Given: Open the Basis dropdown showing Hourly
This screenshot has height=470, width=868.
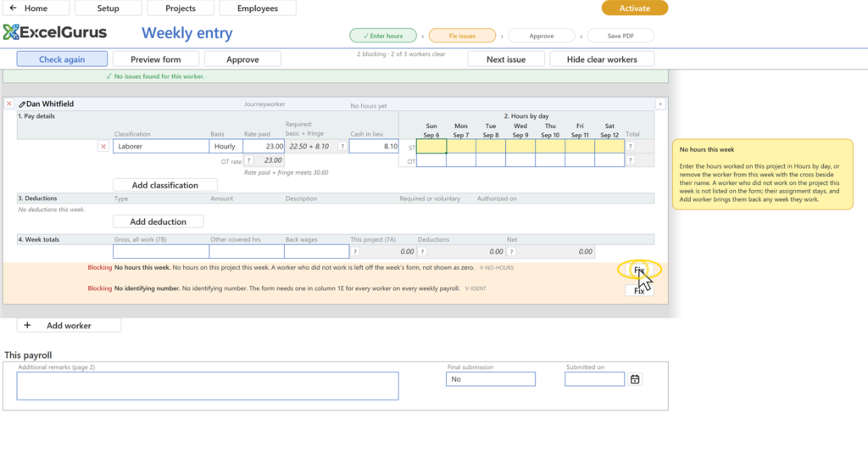Looking at the screenshot, I should [225, 146].
